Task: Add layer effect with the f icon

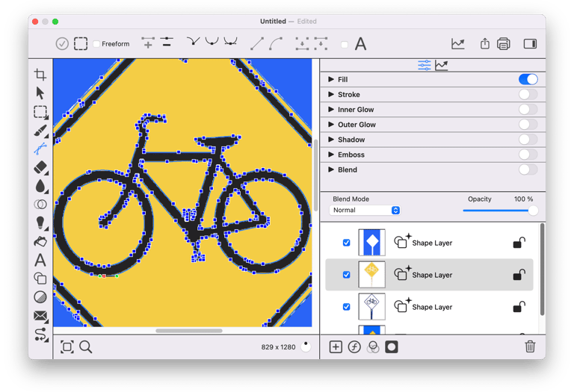Action: click(x=354, y=346)
